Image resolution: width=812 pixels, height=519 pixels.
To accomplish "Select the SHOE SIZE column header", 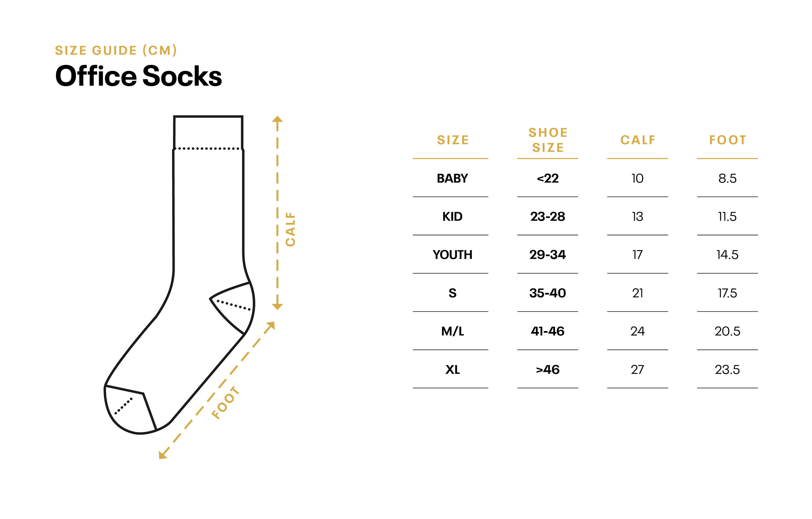I will (548, 140).
